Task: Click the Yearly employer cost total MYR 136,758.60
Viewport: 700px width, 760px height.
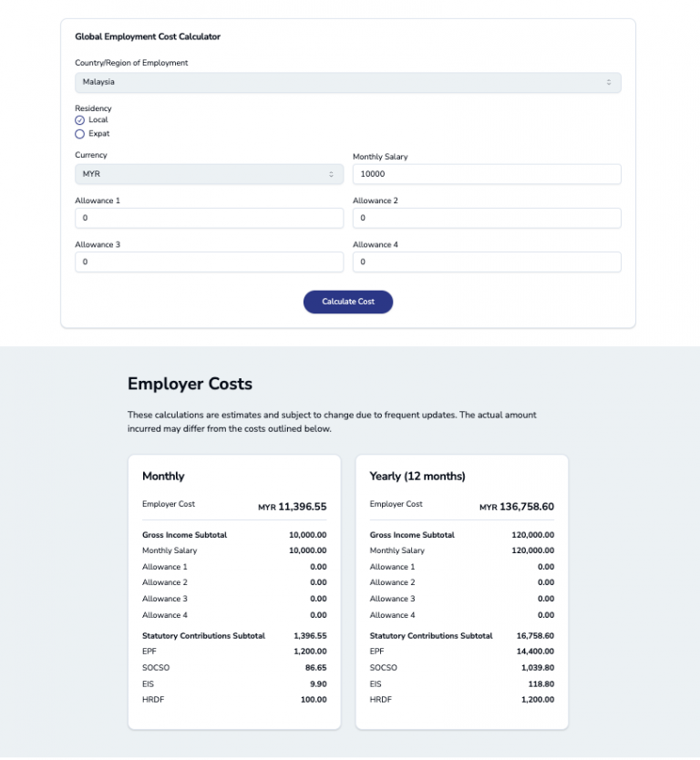Action: pos(517,507)
